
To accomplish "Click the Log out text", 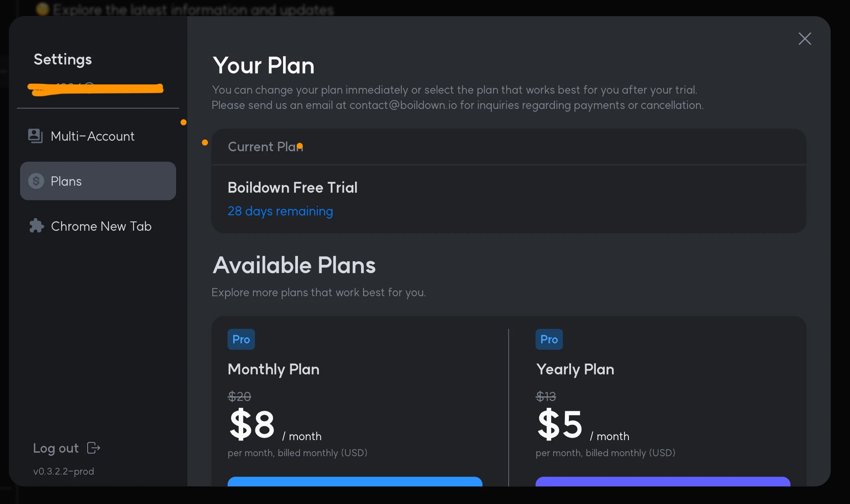I will (x=56, y=448).
